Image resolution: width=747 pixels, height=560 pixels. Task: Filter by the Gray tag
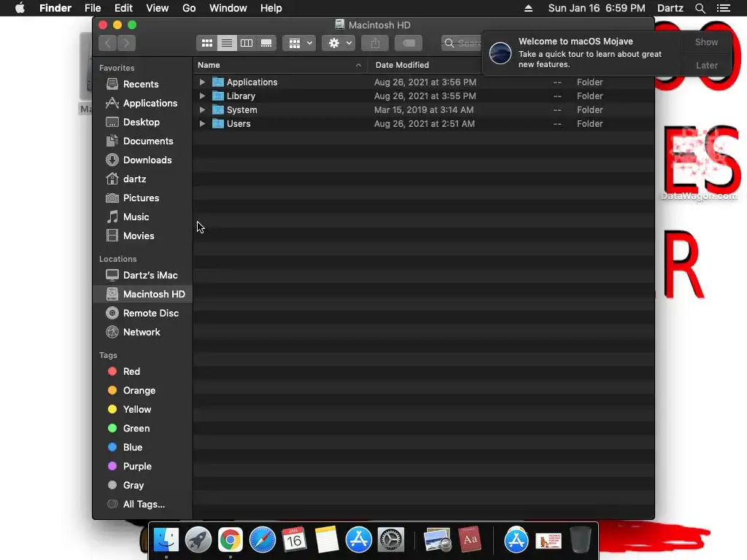click(x=142, y=485)
